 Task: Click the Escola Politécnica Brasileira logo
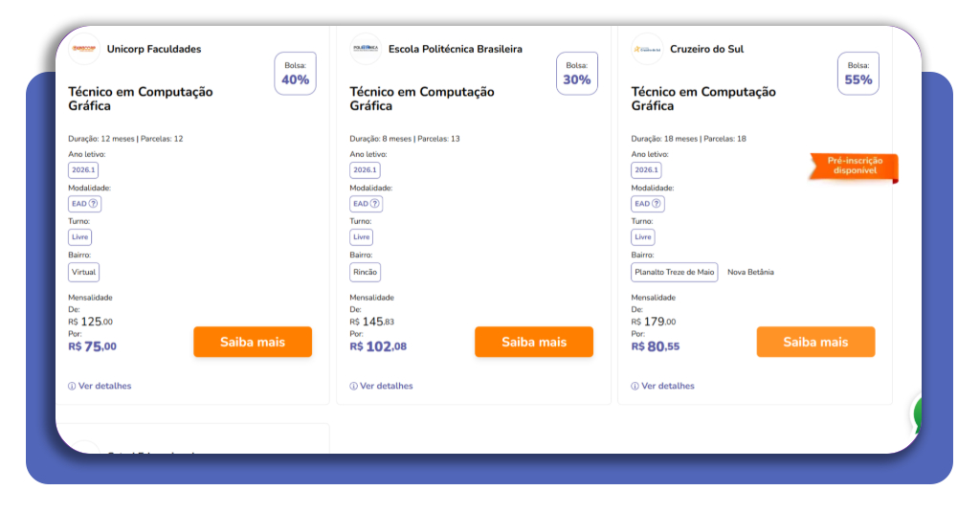(x=366, y=49)
